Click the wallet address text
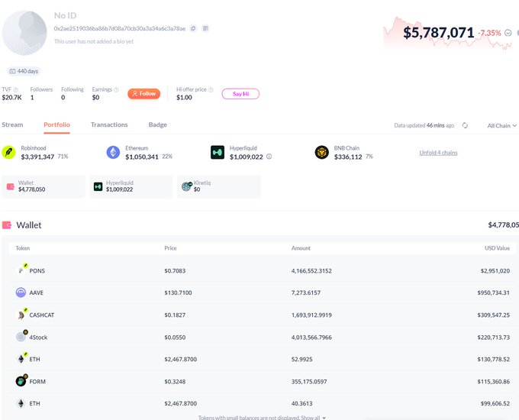519x420 pixels. click(120, 28)
